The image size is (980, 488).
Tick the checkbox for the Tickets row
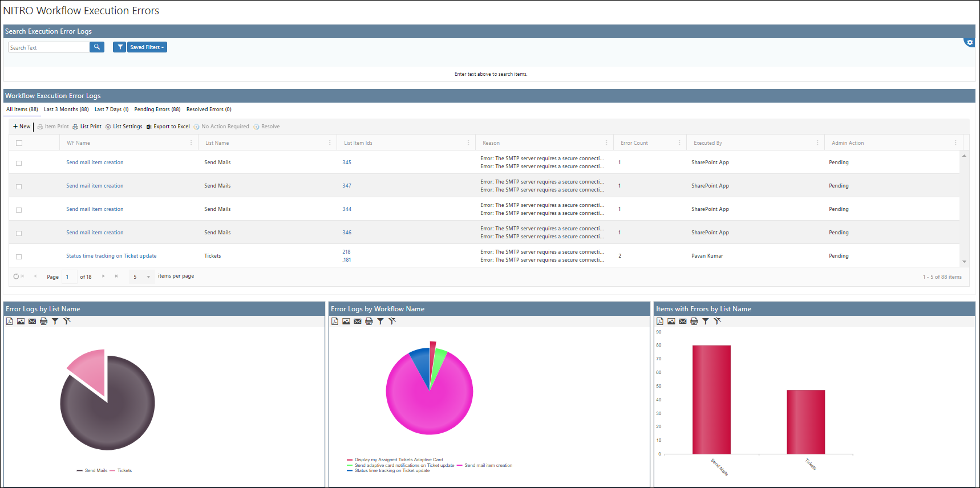(x=19, y=257)
